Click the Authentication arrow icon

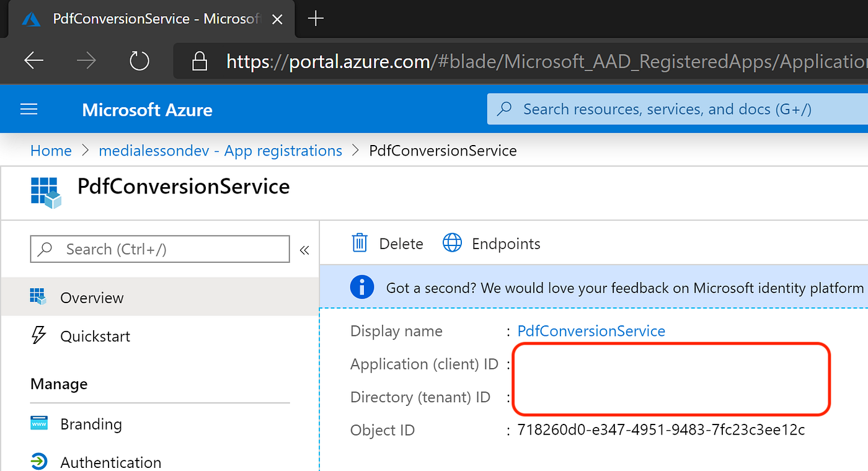(x=38, y=461)
